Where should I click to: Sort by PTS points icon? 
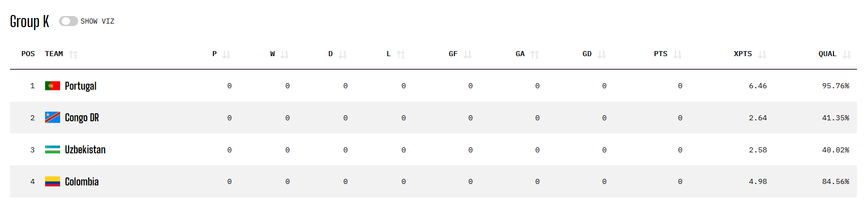pyautogui.click(x=677, y=54)
